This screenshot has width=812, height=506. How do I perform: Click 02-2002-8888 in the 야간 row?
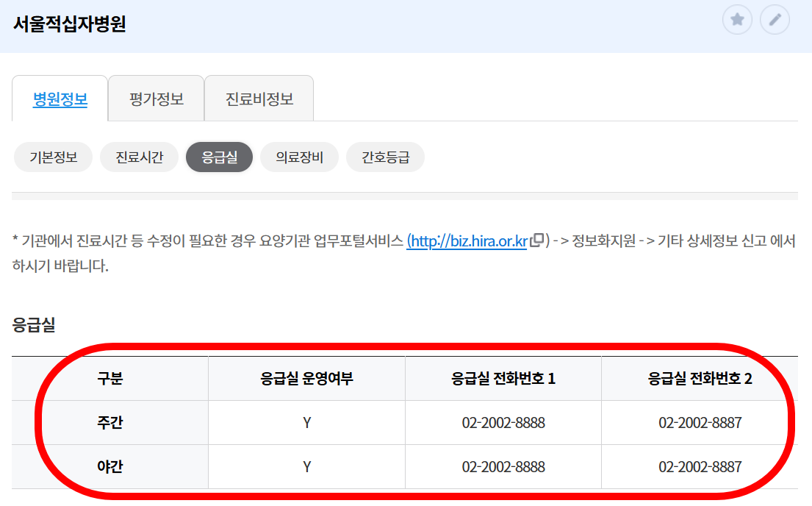[x=503, y=467]
